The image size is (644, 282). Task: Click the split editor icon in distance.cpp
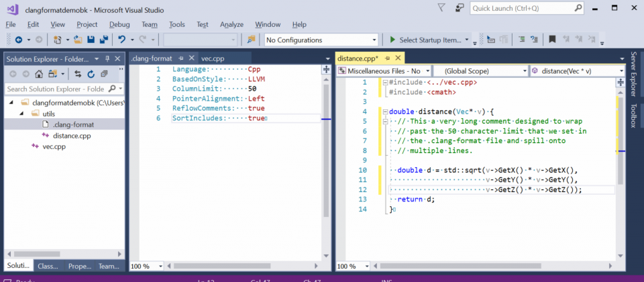(620, 83)
